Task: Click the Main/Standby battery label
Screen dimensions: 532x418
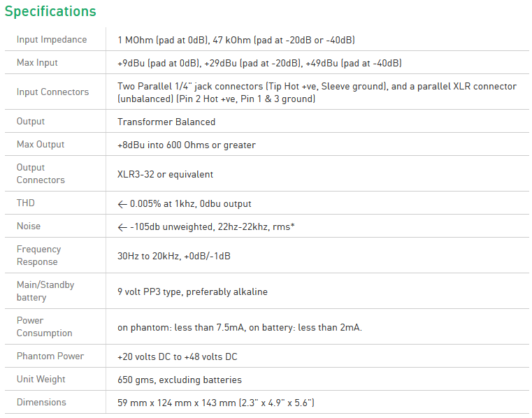Action: [x=45, y=291]
